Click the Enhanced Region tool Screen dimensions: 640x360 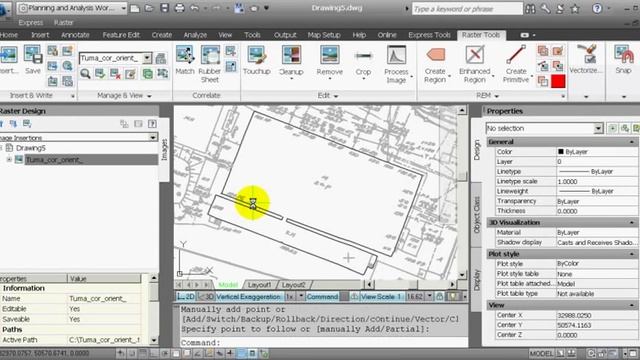pyautogui.click(x=475, y=64)
